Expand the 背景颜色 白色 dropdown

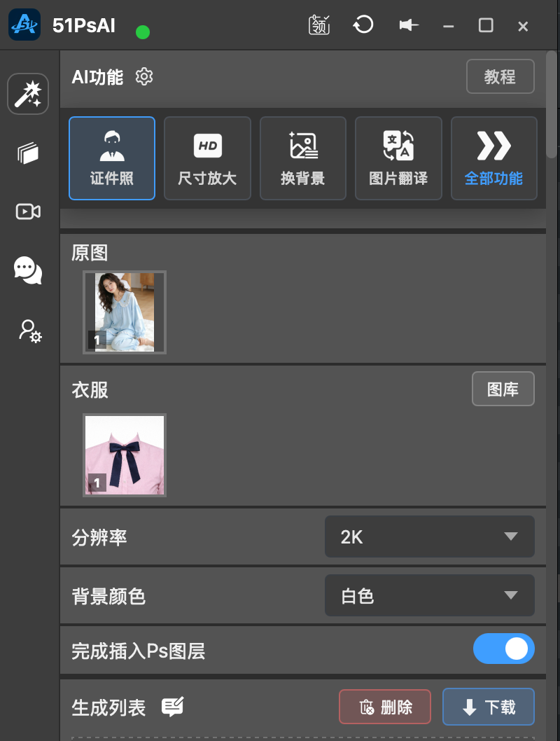pyautogui.click(x=430, y=595)
